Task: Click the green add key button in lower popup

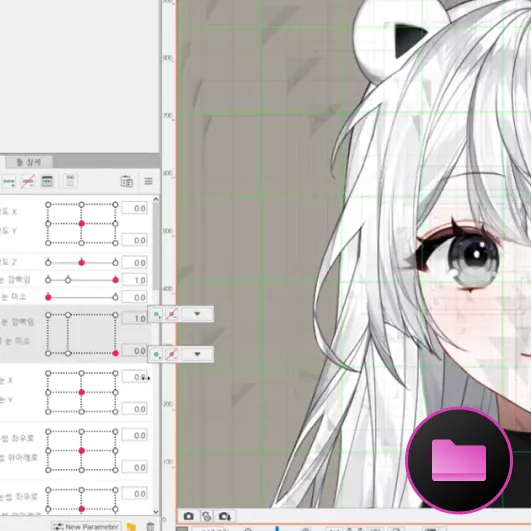Action: (156, 355)
